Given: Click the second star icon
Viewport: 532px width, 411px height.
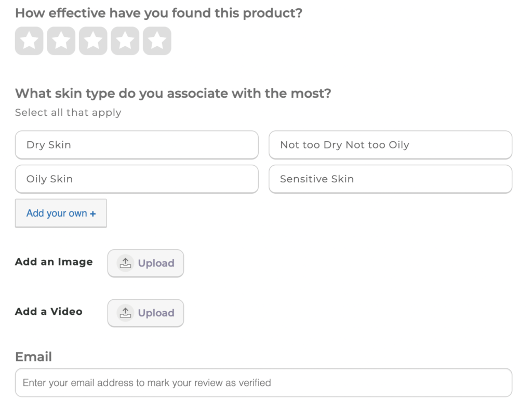Looking at the screenshot, I should [x=61, y=41].
